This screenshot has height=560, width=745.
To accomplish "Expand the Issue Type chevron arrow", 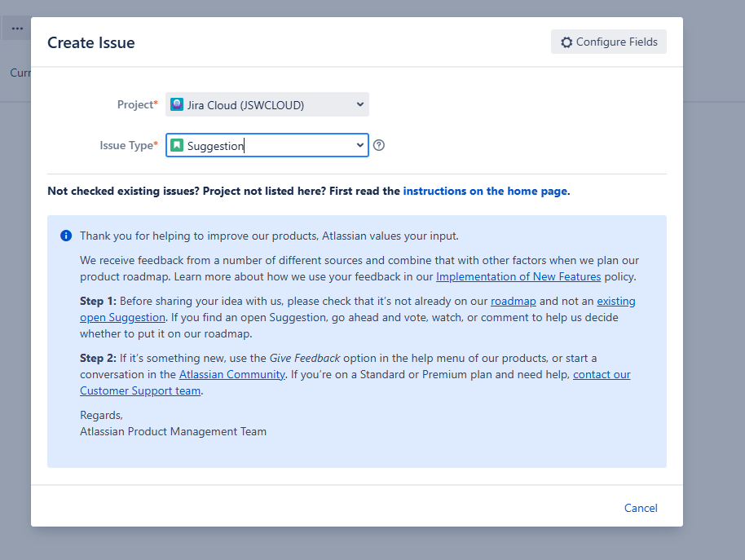I will point(359,145).
